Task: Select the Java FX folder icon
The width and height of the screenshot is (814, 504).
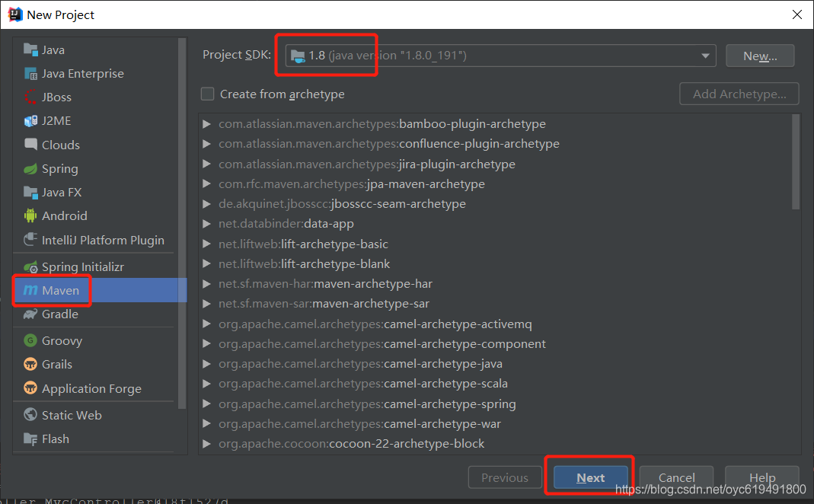Action: (x=30, y=192)
